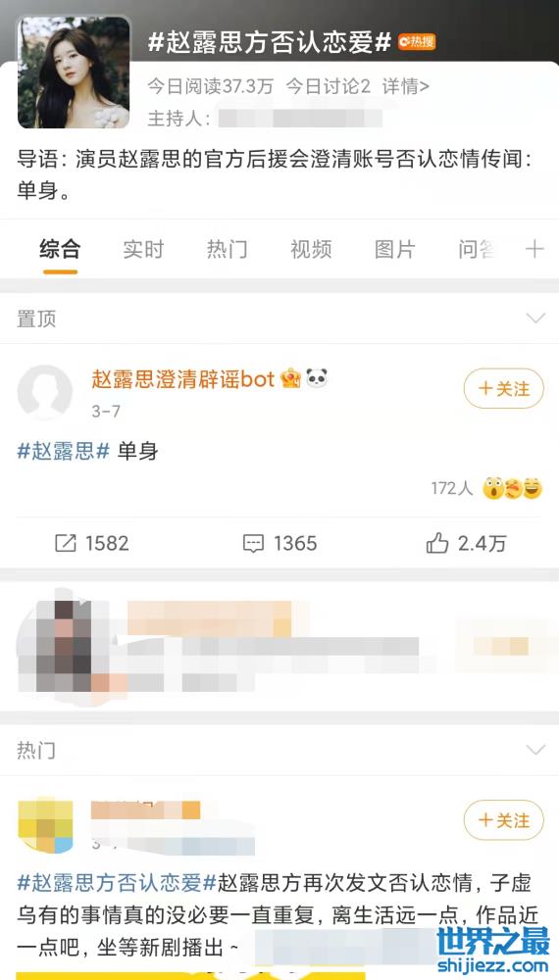Follow the hot post author via +关注
559x980 pixels.
pos(504,820)
